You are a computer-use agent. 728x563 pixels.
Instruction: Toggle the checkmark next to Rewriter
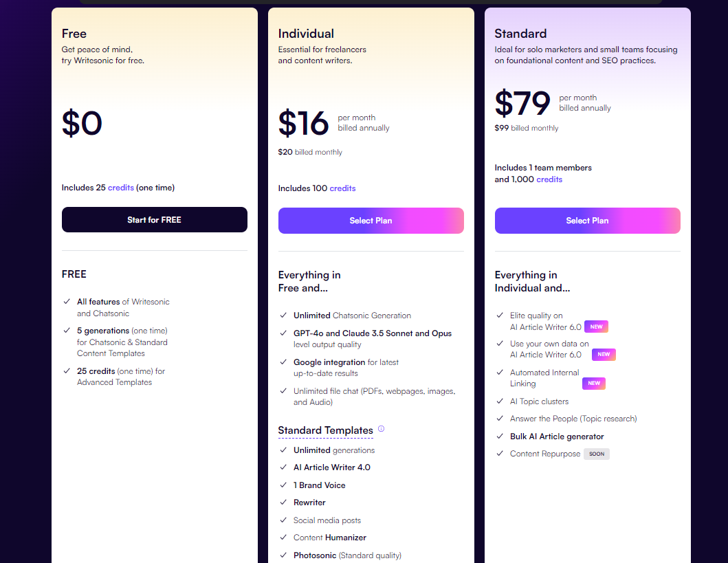283,502
